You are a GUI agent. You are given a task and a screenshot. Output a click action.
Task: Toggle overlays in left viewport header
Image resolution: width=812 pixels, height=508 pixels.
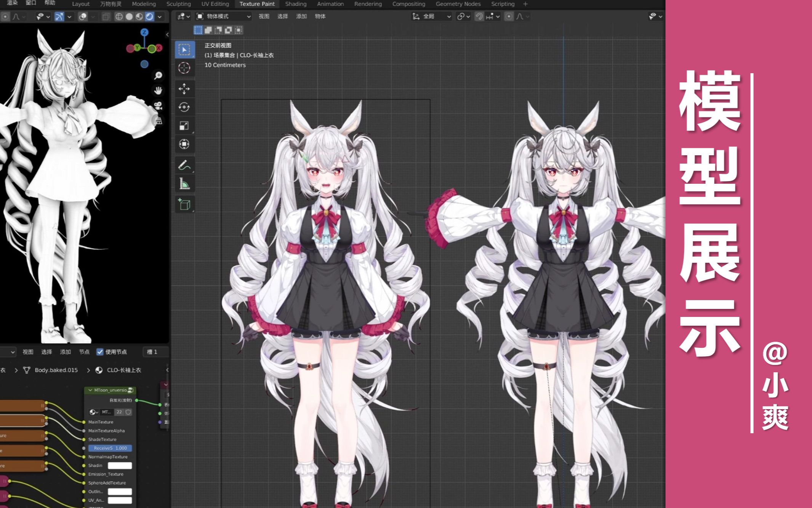[83, 17]
